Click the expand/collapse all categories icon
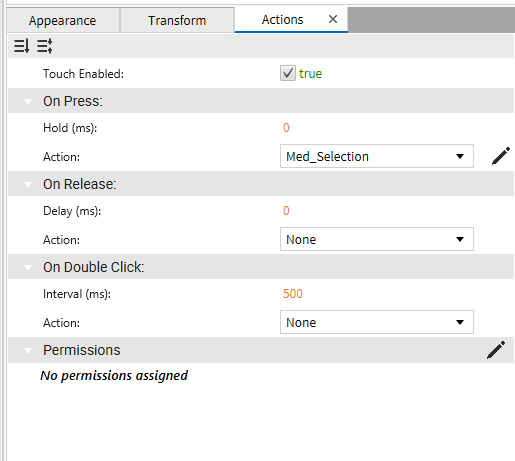Viewport: 515px width, 461px height. 45,46
